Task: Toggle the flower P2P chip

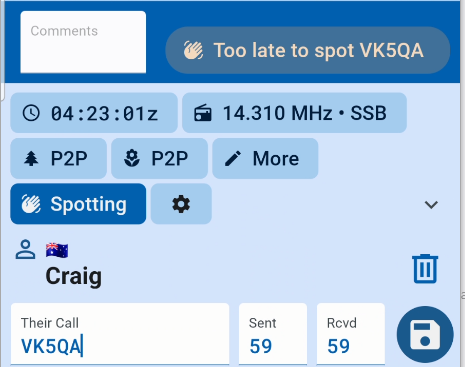Action: [x=159, y=158]
